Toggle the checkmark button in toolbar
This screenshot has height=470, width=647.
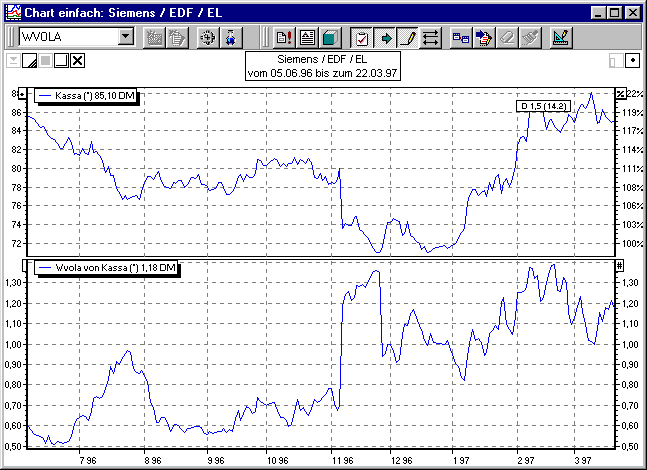coord(362,37)
